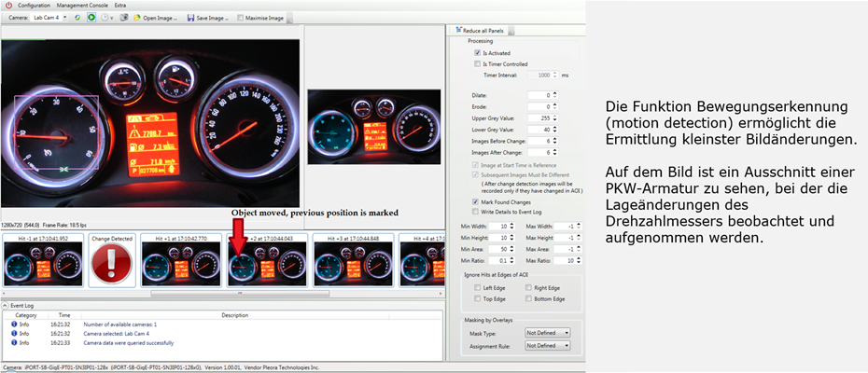
Task: Click the clock timer icon
Action: pos(104,18)
